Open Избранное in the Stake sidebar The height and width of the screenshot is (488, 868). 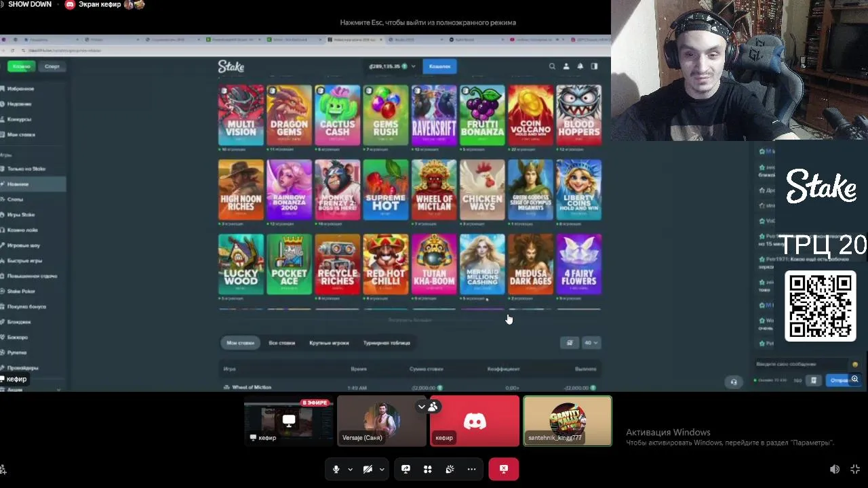pyautogui.click(x=20, y=89)
